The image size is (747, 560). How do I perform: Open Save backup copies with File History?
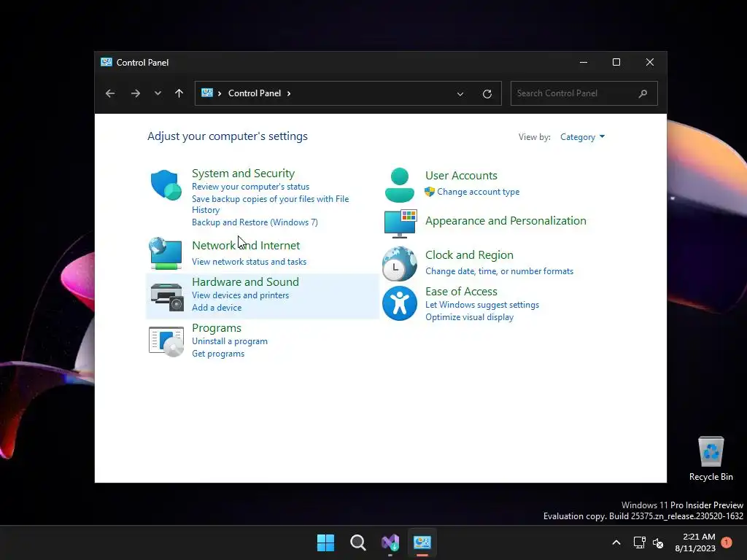(x=270, y=204)
